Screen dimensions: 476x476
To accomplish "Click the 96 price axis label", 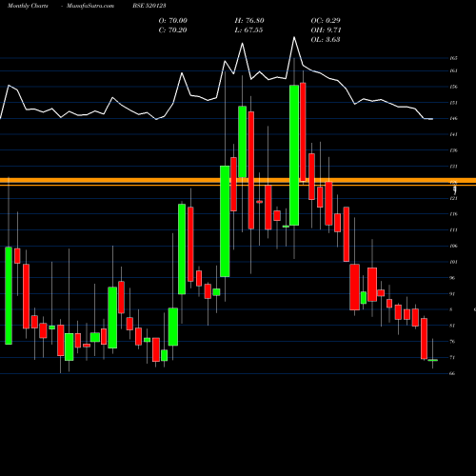I will point(453,278).
